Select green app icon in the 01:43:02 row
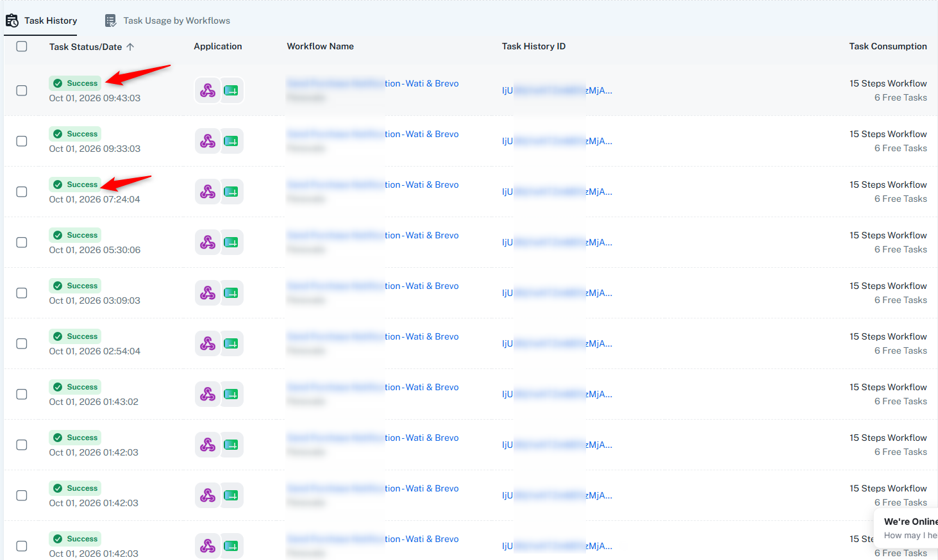 point(231,394)
